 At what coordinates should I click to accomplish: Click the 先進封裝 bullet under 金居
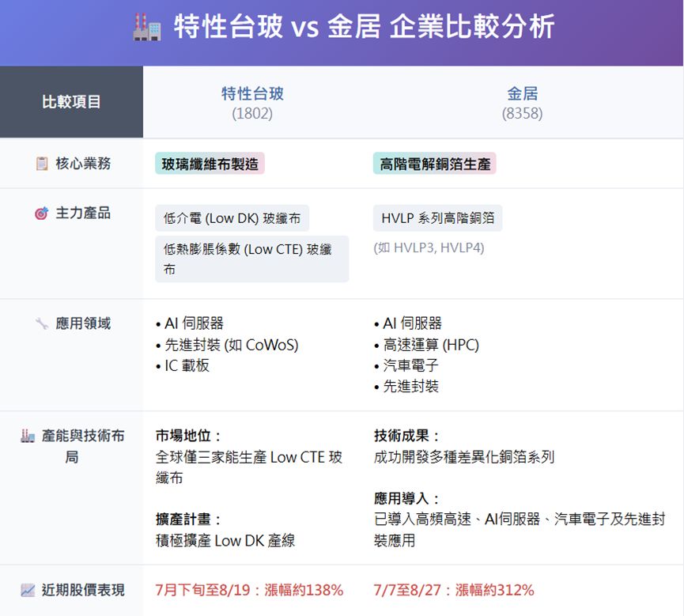click(406, 387)
